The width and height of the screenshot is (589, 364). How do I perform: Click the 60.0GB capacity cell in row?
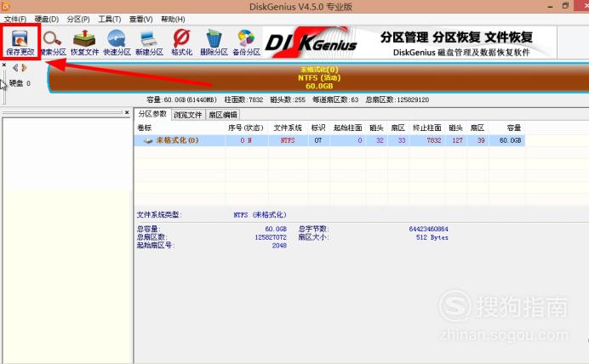510,140
